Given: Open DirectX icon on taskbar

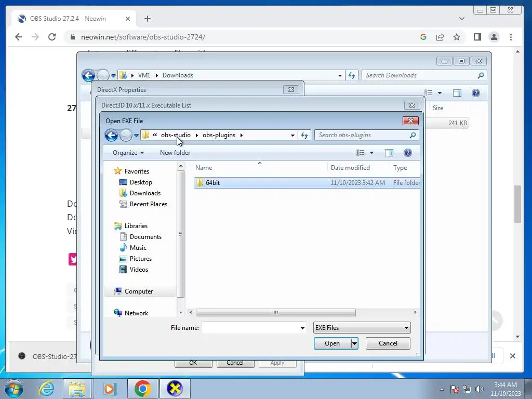Looking at the screenshot, I should 175,389.
